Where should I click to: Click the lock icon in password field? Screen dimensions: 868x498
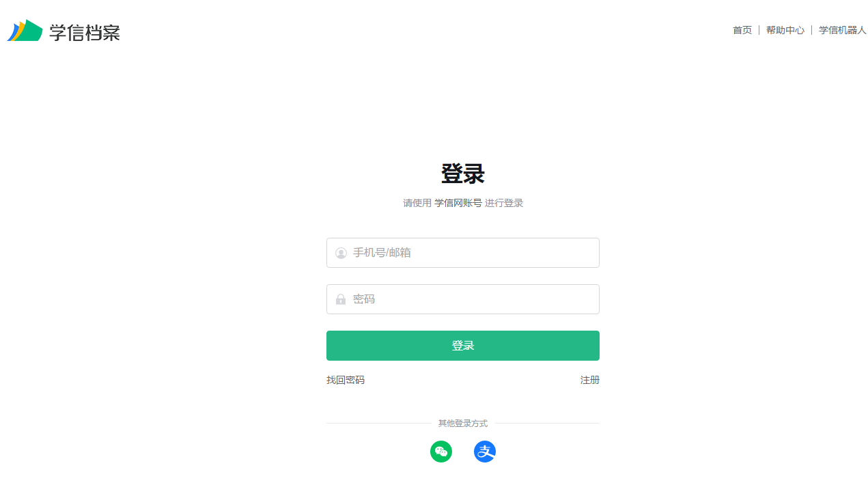click(341, 299)
